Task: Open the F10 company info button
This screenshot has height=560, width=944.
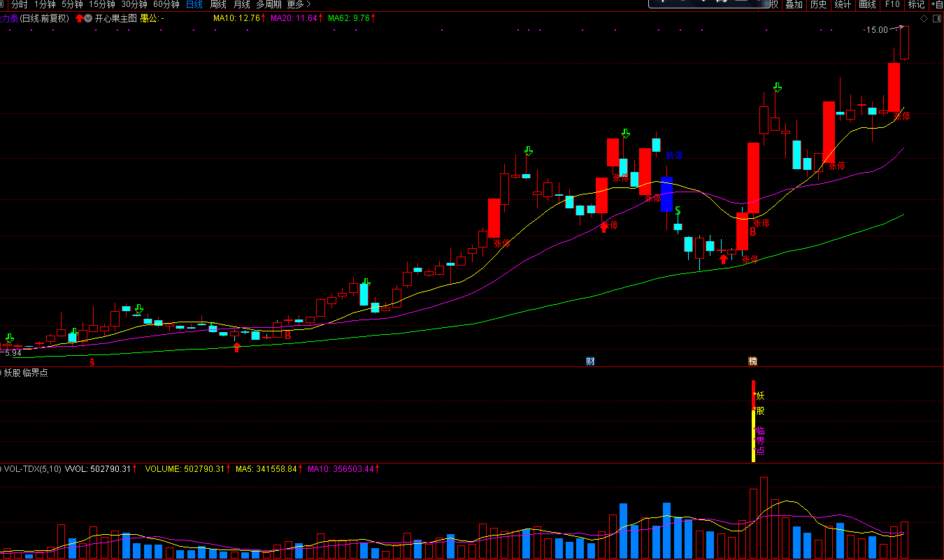Action: pos(892,4)
